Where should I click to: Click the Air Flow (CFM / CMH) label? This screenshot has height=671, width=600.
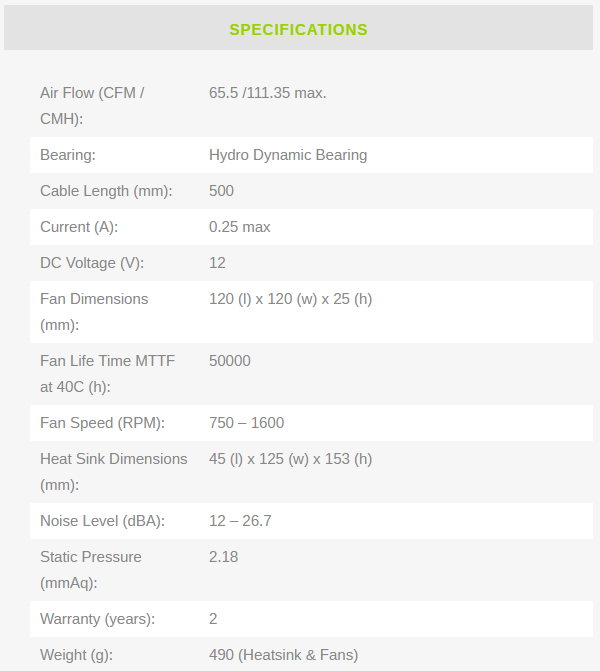pos(92,105)
